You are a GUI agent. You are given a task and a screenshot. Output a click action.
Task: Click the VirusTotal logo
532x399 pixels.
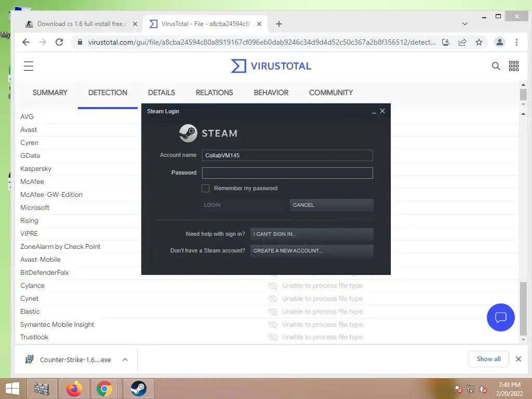(x=271, y=66)
